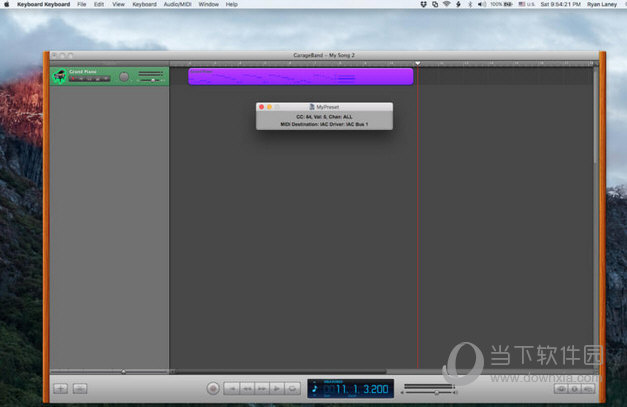This screenshot has width=627, height=407.
Task: Show automation for the Grand Piano track
Action: point(106,79)
